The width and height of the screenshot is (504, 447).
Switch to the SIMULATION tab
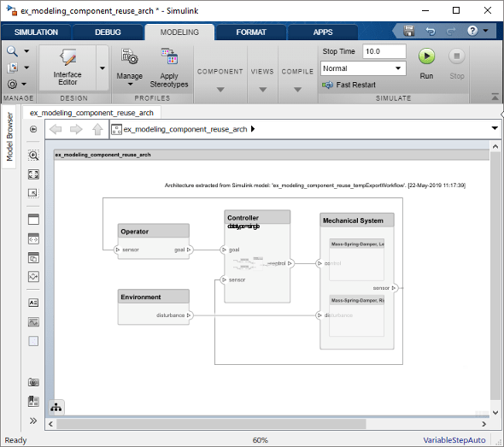coord(36,32)
